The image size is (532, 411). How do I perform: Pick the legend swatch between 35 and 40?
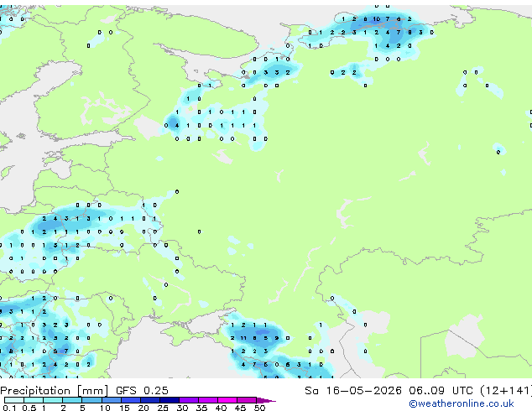tap(208, 400)
